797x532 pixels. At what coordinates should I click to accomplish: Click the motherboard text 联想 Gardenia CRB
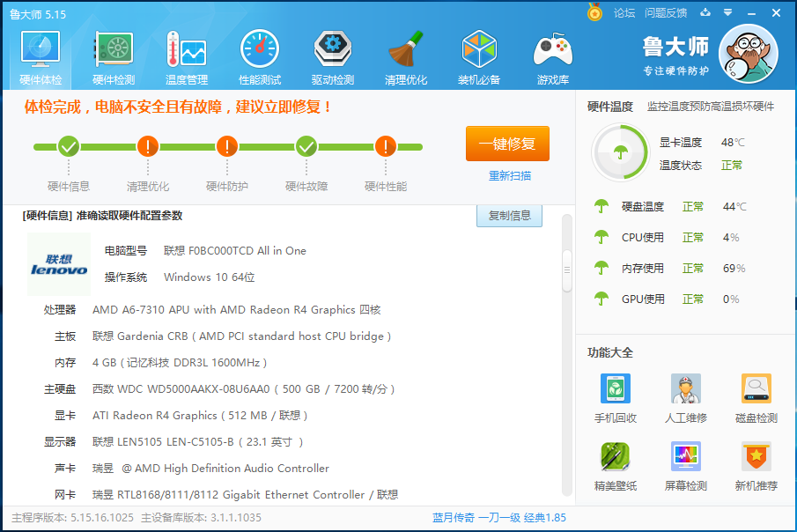click(241, 336)
